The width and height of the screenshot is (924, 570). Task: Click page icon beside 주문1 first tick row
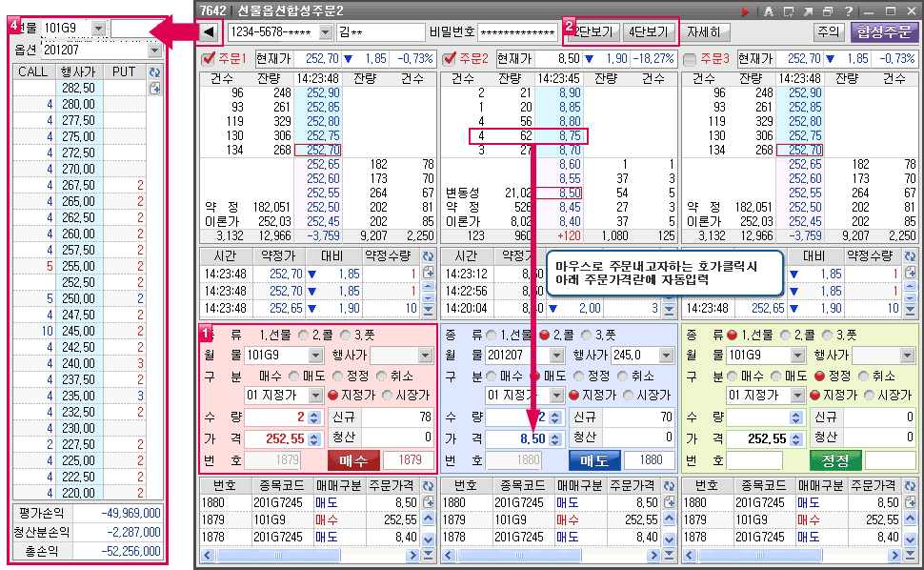point(429,273)
